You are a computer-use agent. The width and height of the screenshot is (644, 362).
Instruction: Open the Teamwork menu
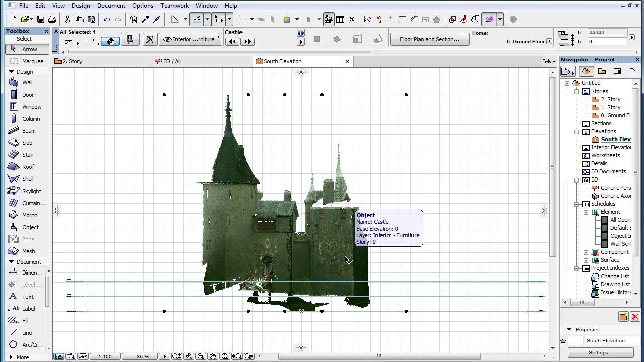tap(175, 6)
